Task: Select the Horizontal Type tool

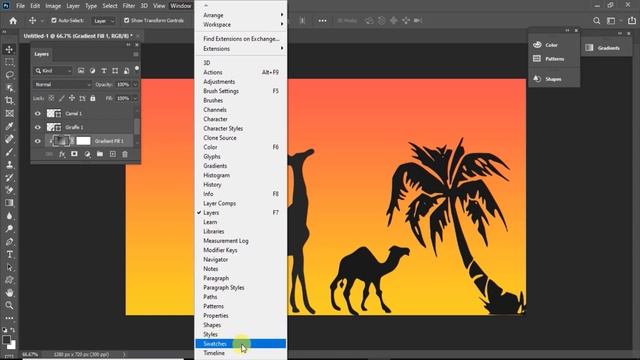Action: pyautogui.click(x=9, y=254)
